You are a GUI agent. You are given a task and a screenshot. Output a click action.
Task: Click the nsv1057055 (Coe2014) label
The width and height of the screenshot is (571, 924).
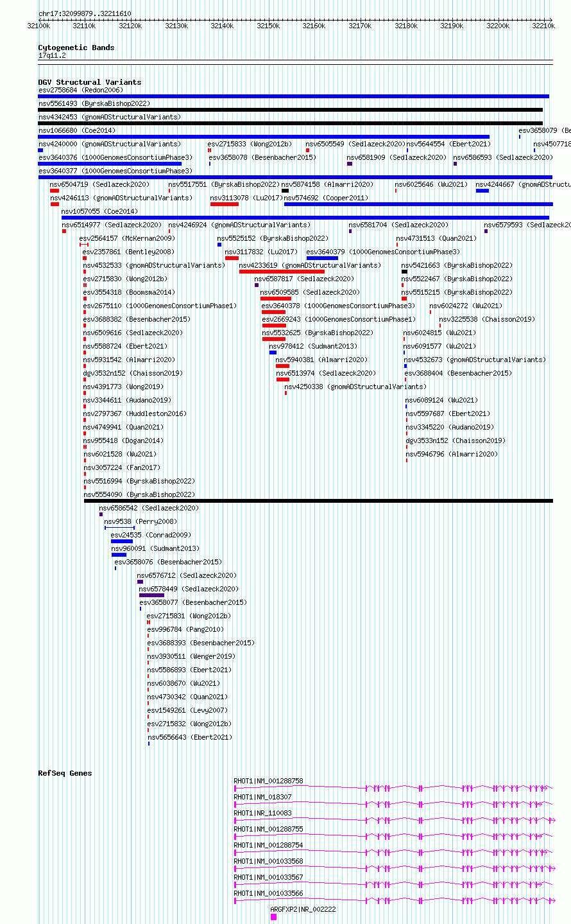tap(99, 211)
